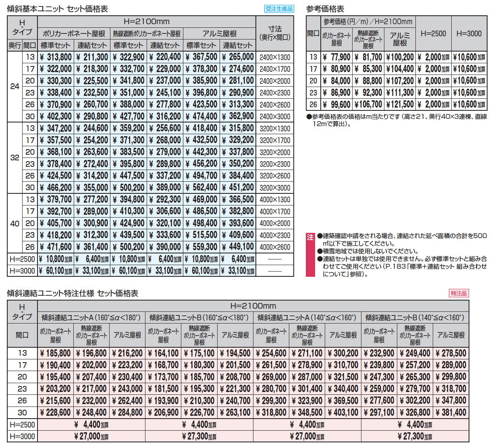
Task: Select the price cell ¥ 228,600
Action: [56, 413]
